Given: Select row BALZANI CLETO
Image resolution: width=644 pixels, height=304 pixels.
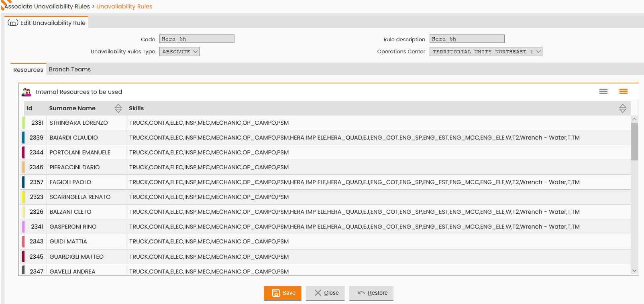Looking at the screenshot, I should point(326,212).
